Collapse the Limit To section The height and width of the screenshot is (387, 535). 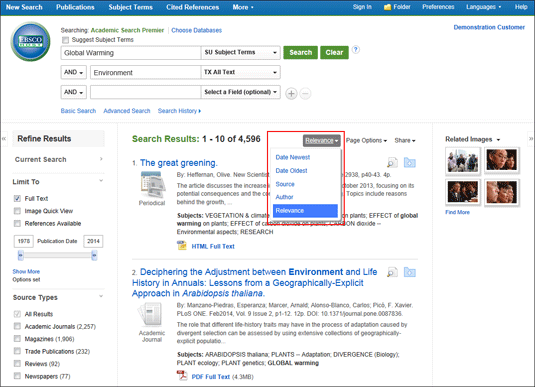101,181
